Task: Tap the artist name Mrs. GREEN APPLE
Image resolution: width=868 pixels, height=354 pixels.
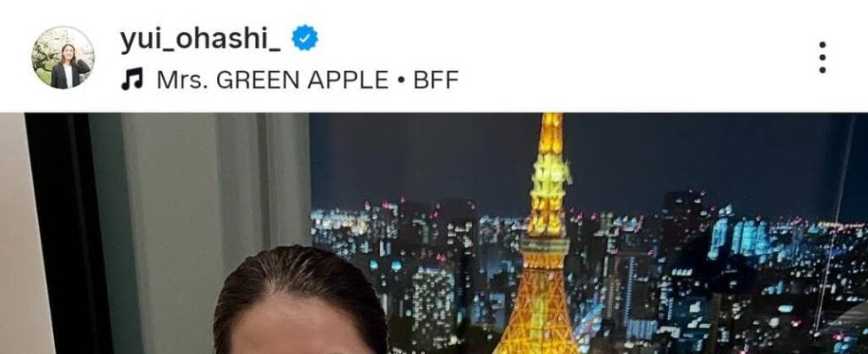Action: 273,80
